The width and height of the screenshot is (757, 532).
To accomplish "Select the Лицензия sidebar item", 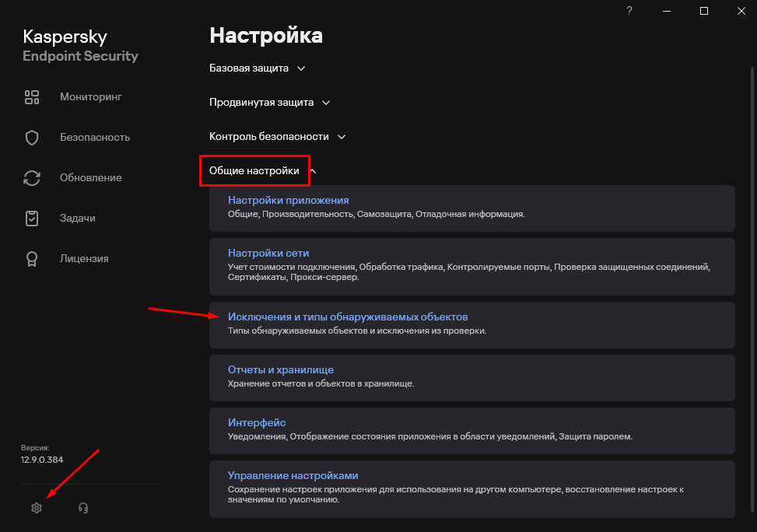I will (x=84, y=259).
